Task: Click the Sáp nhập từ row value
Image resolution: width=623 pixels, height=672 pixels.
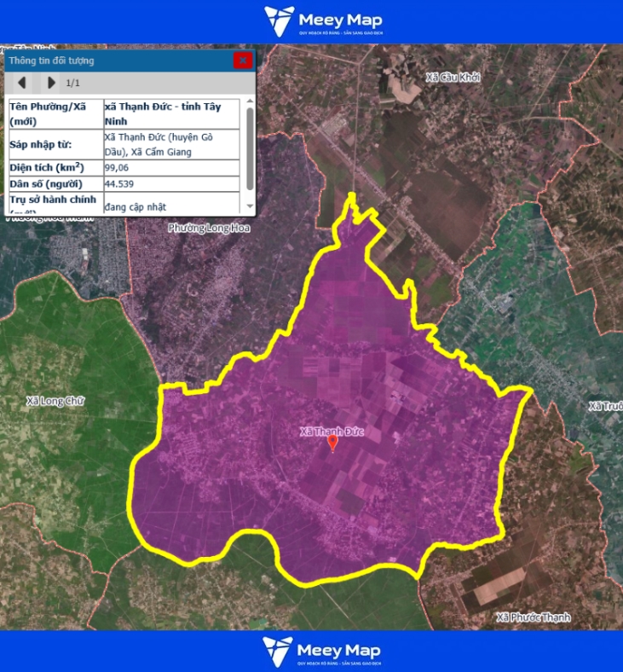Action: [x=170, y=144]
